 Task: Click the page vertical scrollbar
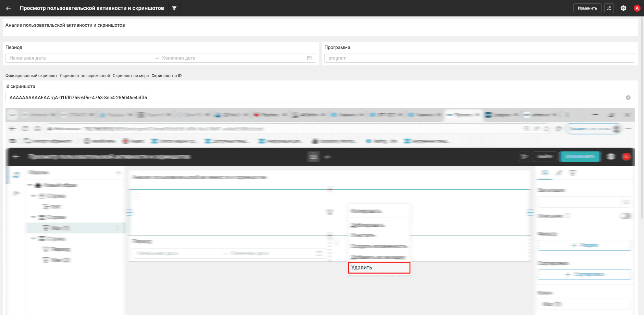point(642,120)
